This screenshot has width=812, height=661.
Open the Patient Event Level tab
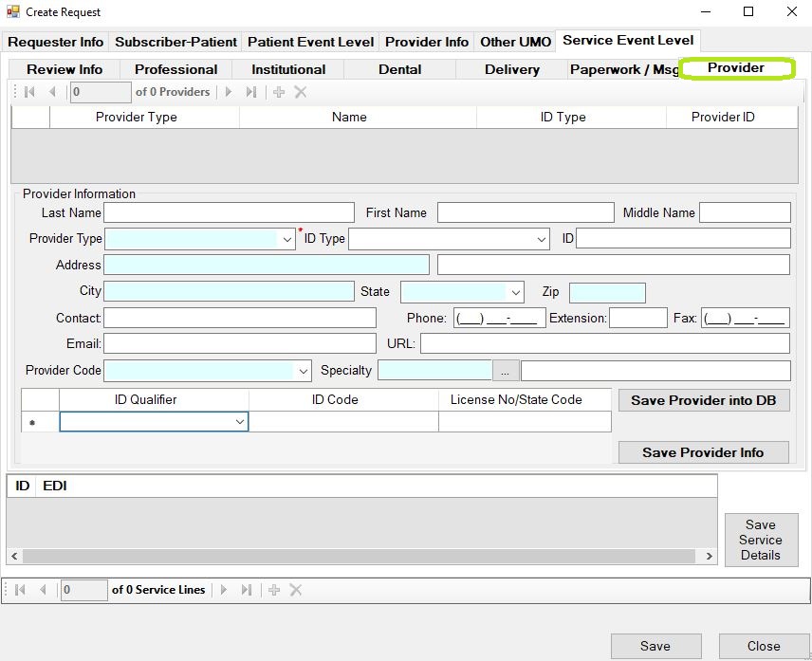311,42
